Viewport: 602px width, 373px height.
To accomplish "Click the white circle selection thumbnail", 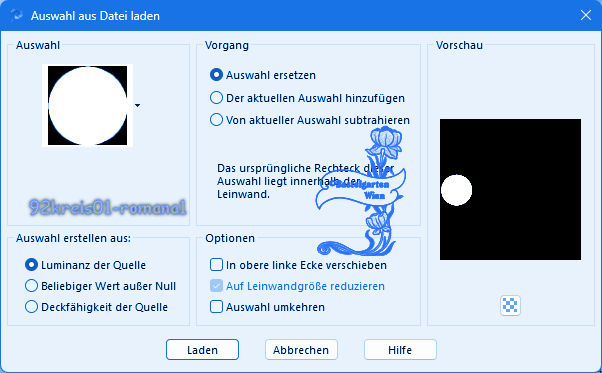I will point(88,106).
